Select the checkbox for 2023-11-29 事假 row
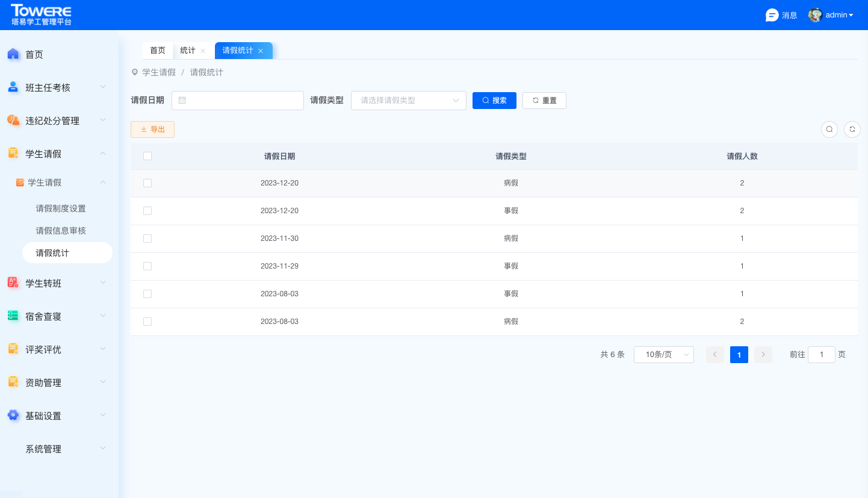Screen dimensions: 868x498 coord(147,266)
